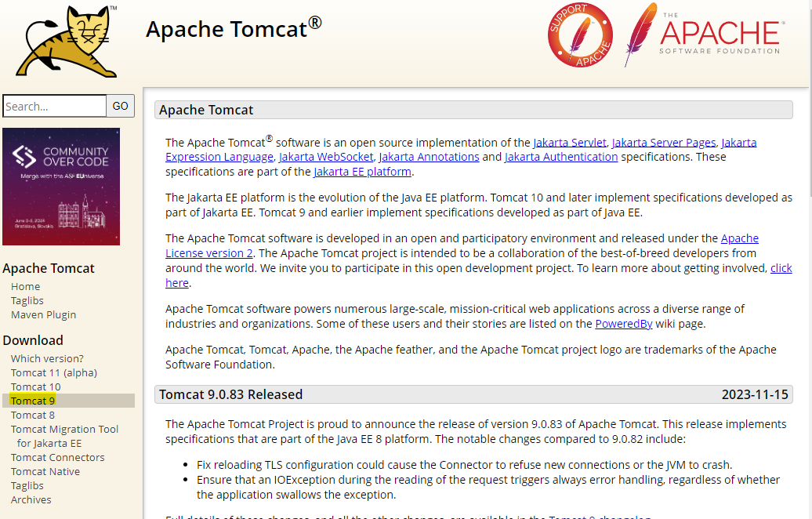
Task: Click the Apache Software Foundation logo
Action: coord(705,35)
